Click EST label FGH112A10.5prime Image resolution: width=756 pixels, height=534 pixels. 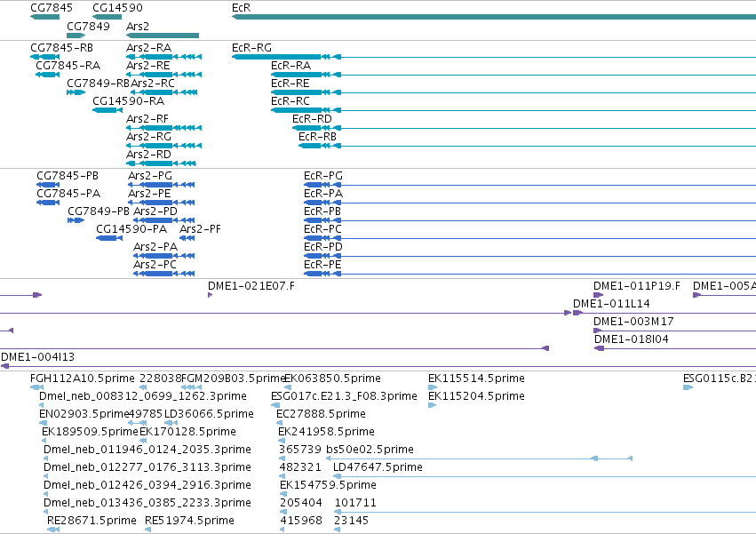pyautogui.click(x=83, y=379)
